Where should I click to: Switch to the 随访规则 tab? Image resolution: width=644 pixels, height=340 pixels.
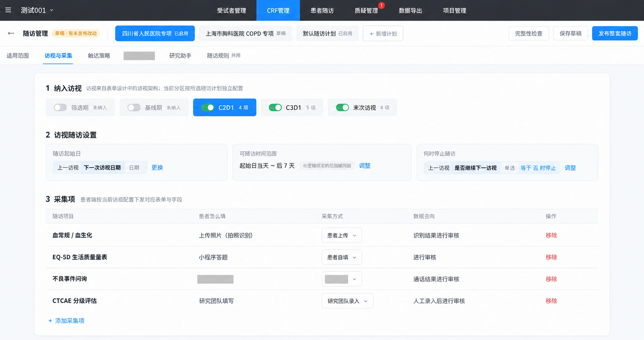pyautogui.click(x=223, y=56)
